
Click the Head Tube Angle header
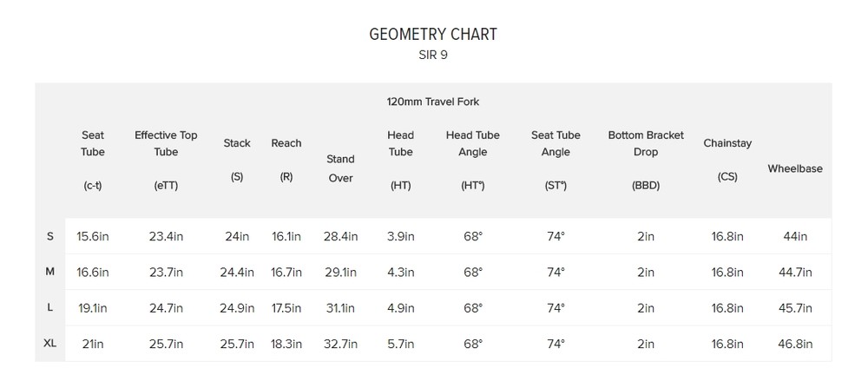point(473,160)
